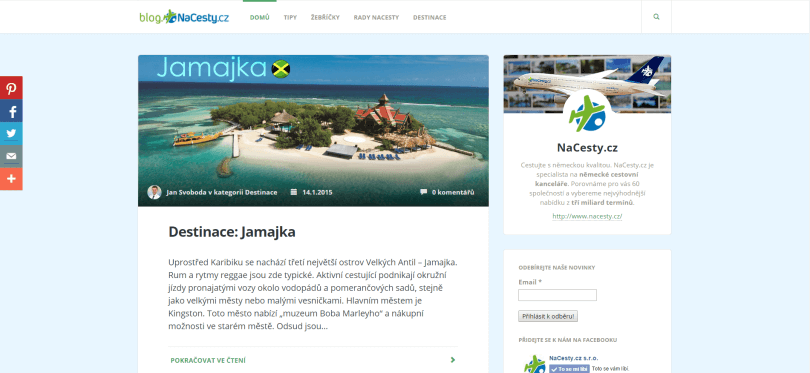The image size is (810, 373).
Task: Open the Tipy menu item
Action: point(290,18)
